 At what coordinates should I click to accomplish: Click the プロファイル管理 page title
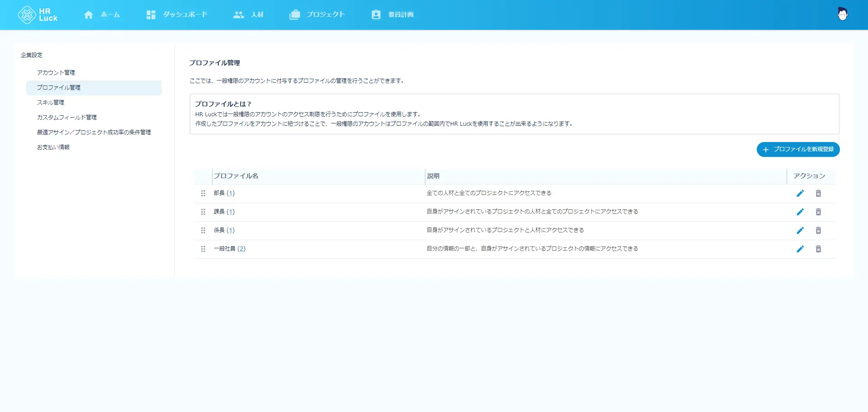pyautogui.click(x=214, y=63)
